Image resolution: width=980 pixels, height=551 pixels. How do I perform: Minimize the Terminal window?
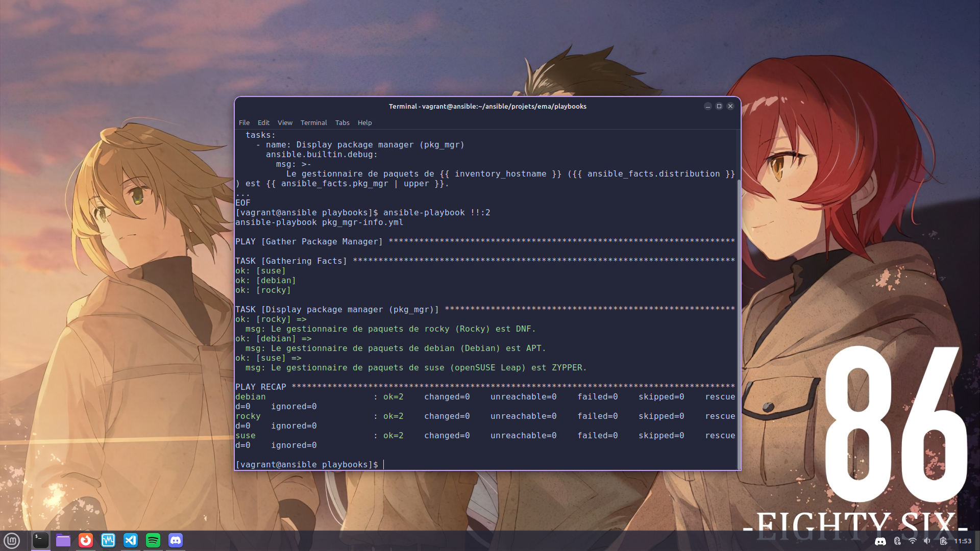[x=708, y=106]
